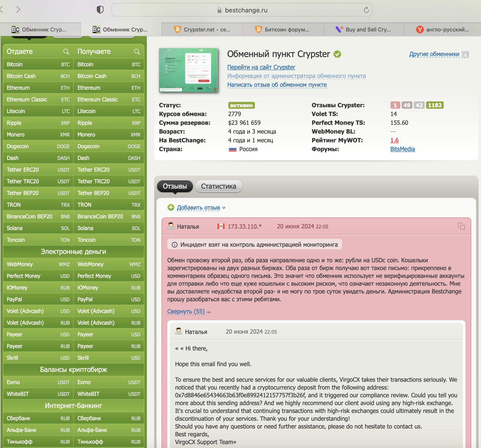Choose Сбербанк RUB in the Отдаете column

coord(38,418)
